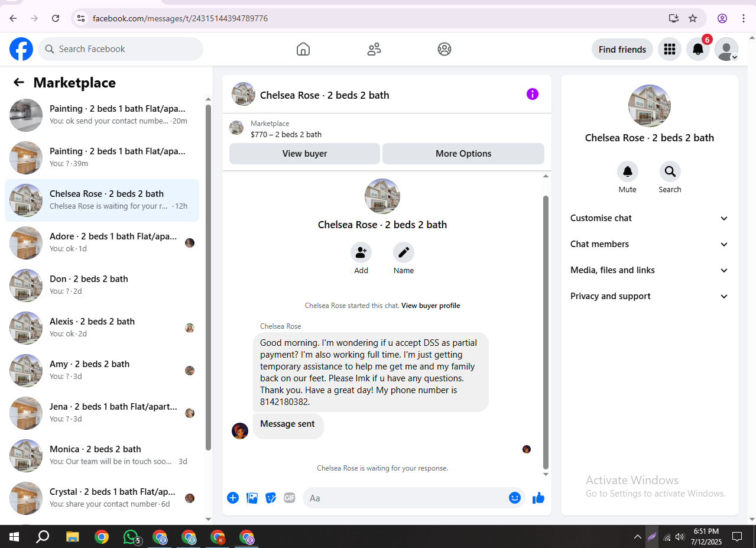This screenshot has width=756, height=548.
Task: Mute the Chelsea Rose conversation
Action: point(628,171)
